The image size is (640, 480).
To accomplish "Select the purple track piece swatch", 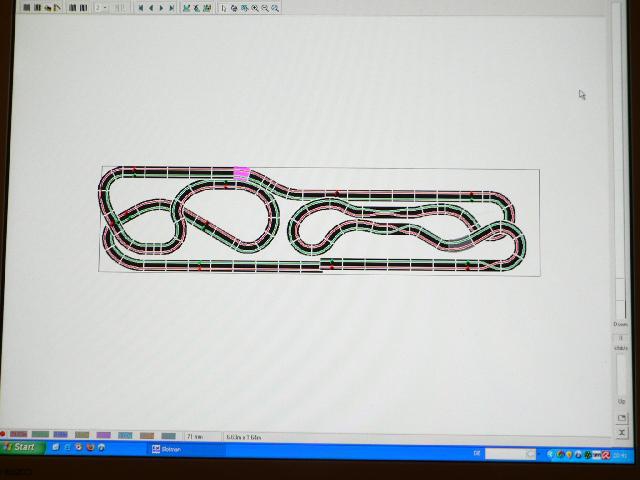I will (103, 435).
